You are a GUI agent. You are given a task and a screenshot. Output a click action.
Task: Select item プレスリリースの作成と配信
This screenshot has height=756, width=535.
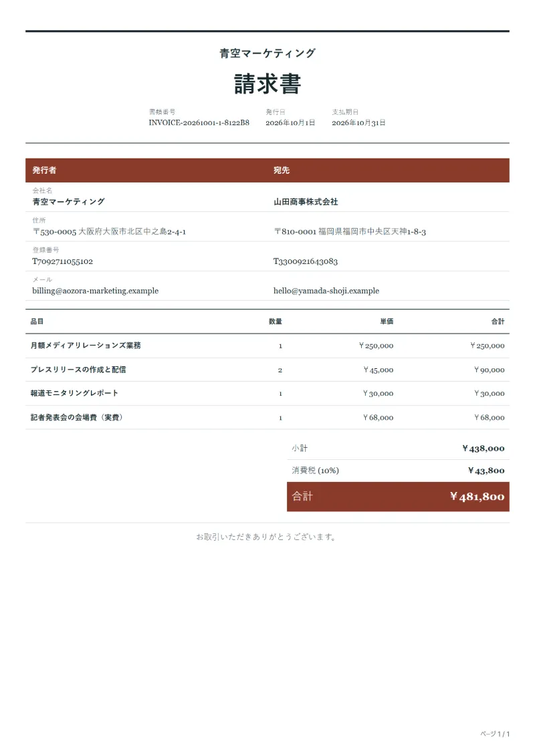point(78,370)
